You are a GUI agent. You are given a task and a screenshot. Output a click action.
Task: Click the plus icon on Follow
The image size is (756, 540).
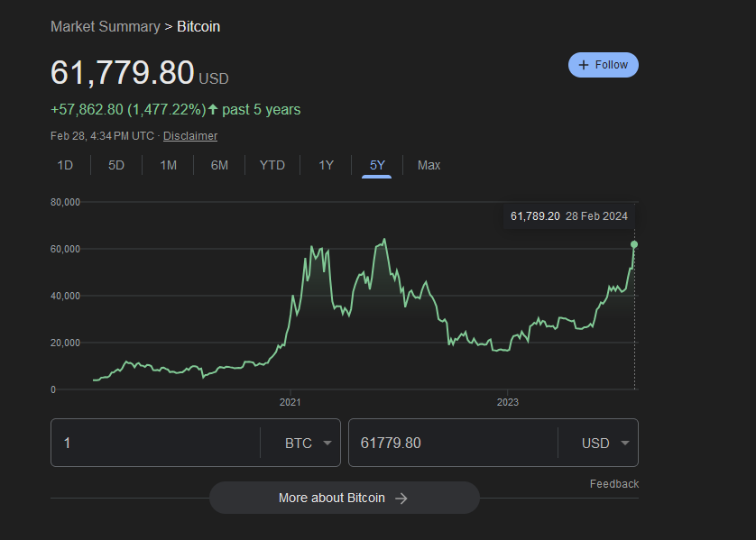[x=584, y=65]
